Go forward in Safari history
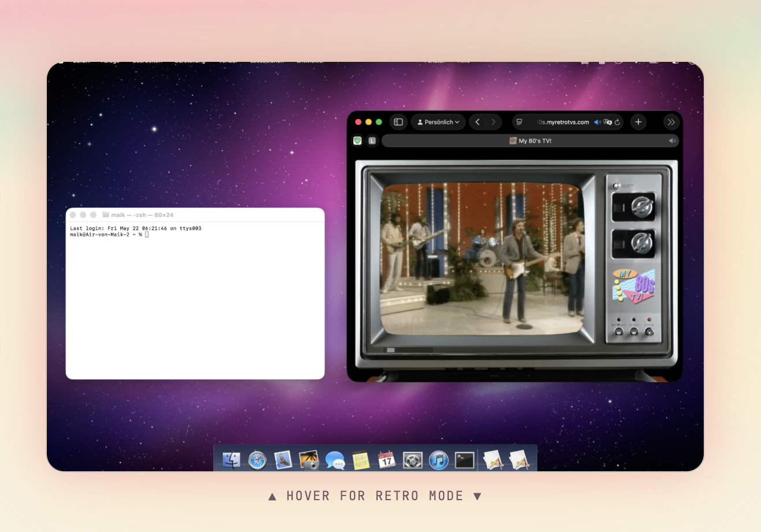The image size is (761, 532). 493,122
